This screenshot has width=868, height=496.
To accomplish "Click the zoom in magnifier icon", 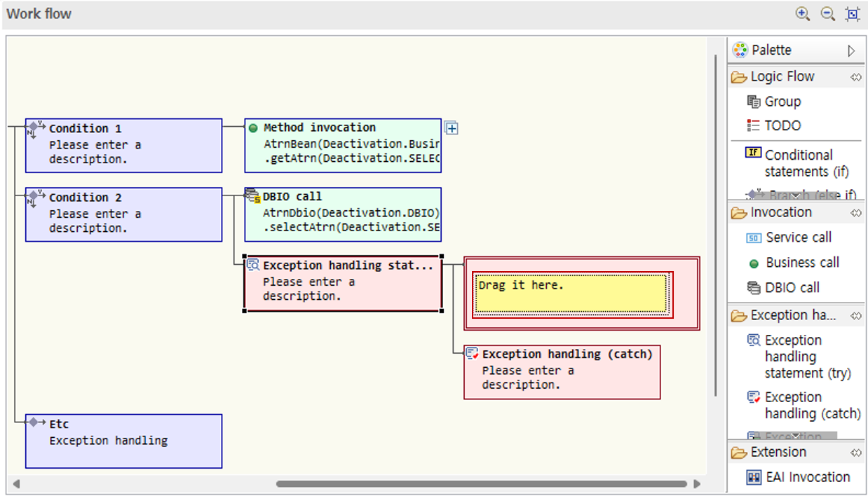I will (803, 14).
